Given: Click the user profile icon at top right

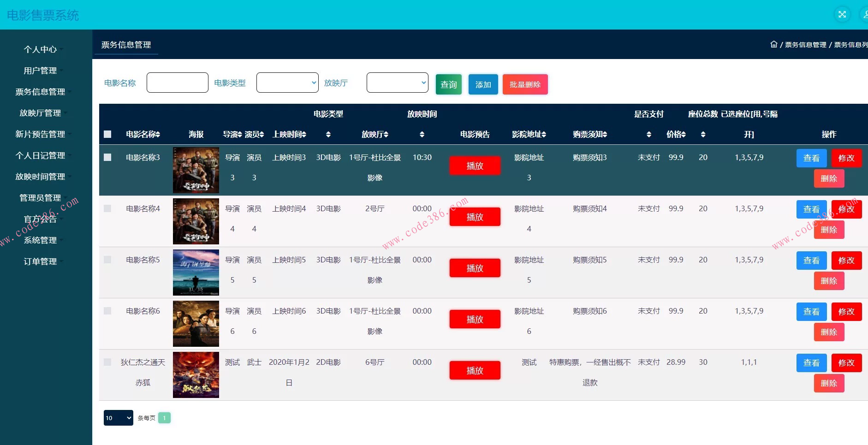Looking at the screenshot, I should [865, 14].
